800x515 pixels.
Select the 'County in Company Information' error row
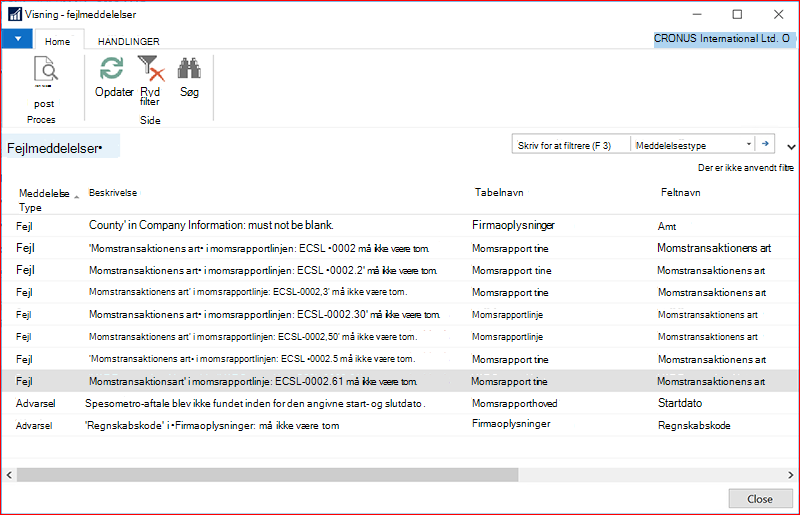[400, 226]
